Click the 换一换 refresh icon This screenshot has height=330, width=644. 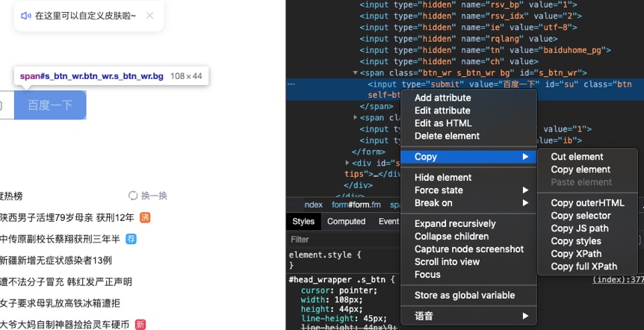133,196
